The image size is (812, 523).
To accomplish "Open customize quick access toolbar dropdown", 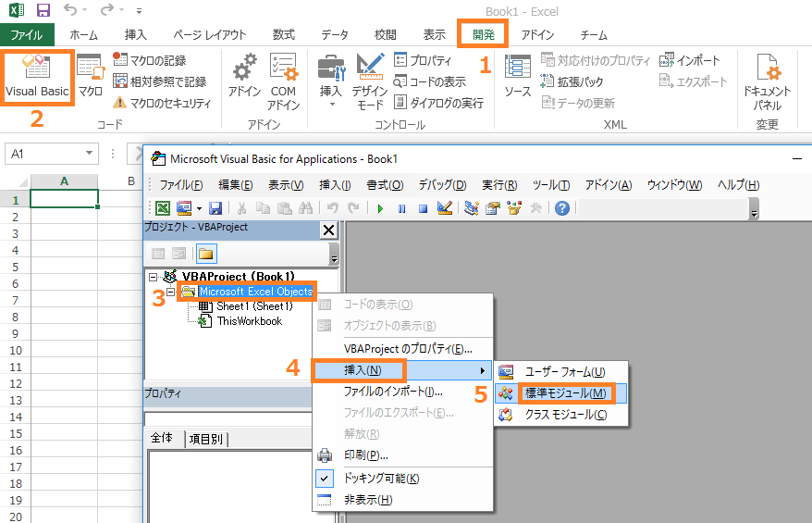I will [139, 10].
